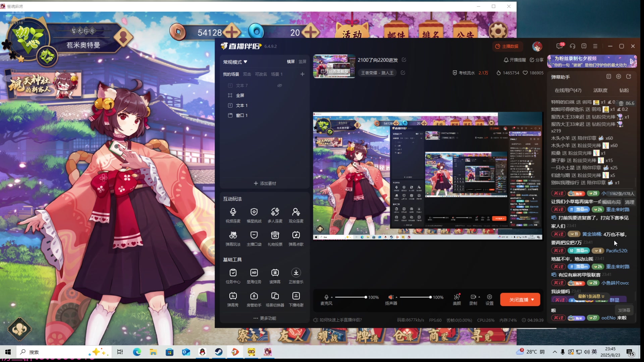Select 我的场景 scene tab
Image resolution: width=644 pixels, height=362 pixels.
[231, 74]
